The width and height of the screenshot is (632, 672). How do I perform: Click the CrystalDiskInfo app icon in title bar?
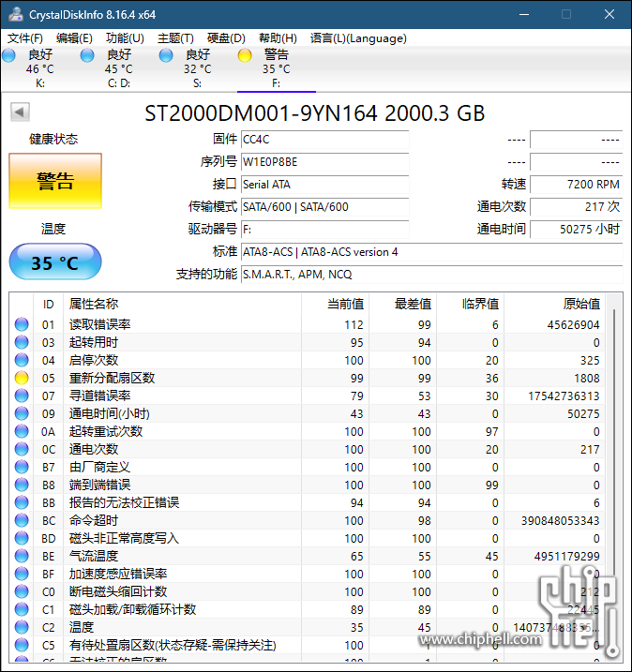click(16, 14)
